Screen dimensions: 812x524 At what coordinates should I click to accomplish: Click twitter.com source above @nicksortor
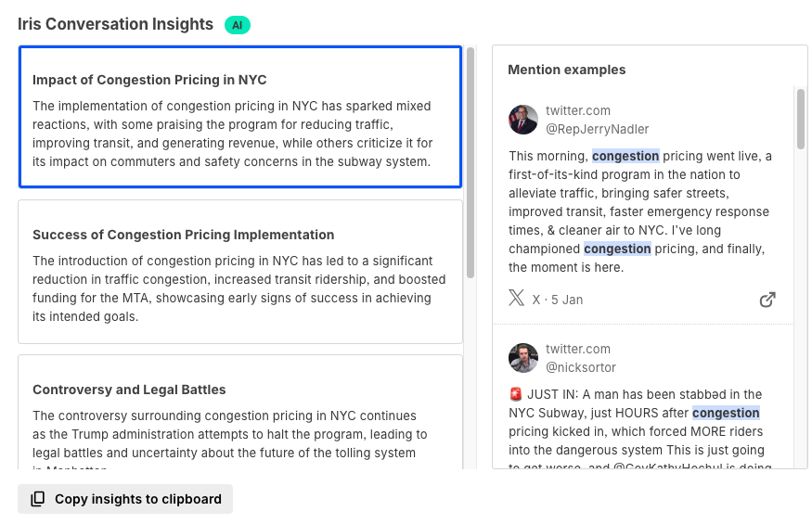[x=577, y=349]
